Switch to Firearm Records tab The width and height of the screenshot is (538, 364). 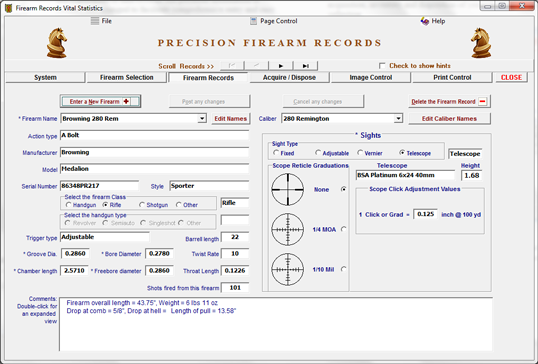208,78
